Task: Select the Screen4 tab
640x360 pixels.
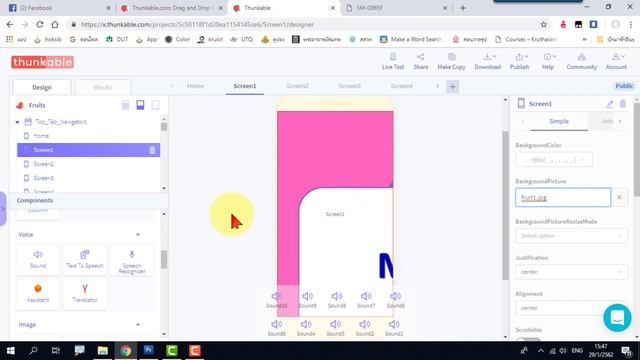Action: pos(402,86)
